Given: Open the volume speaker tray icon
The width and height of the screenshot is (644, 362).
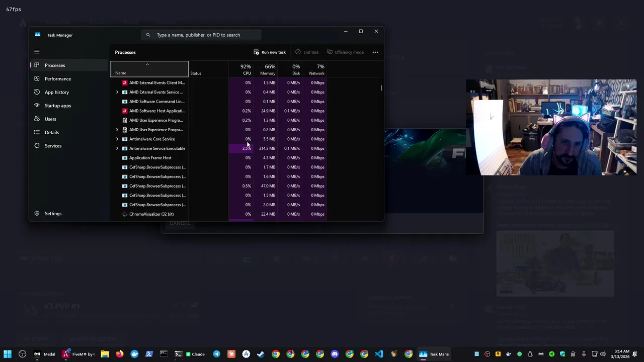Looking at the screenshot, I should pos(603,354).
